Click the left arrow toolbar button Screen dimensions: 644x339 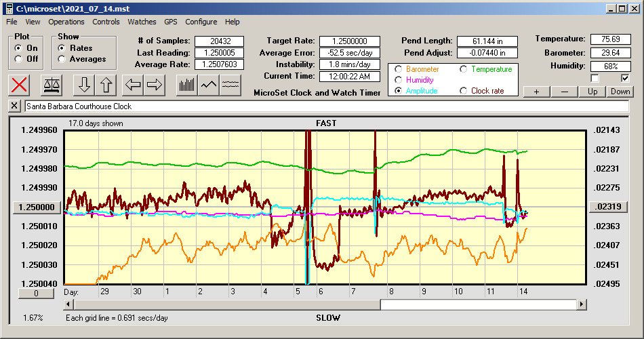point(133,85)
